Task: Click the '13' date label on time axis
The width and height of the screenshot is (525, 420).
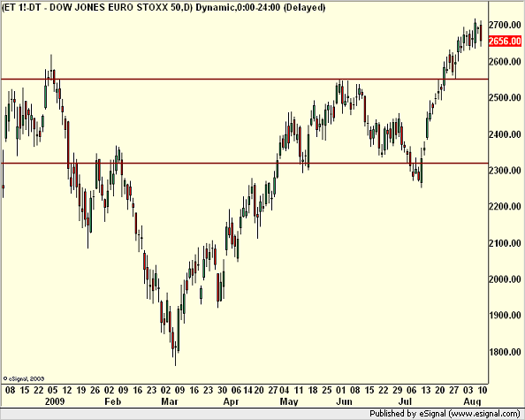Action: [x=426, y=390]
